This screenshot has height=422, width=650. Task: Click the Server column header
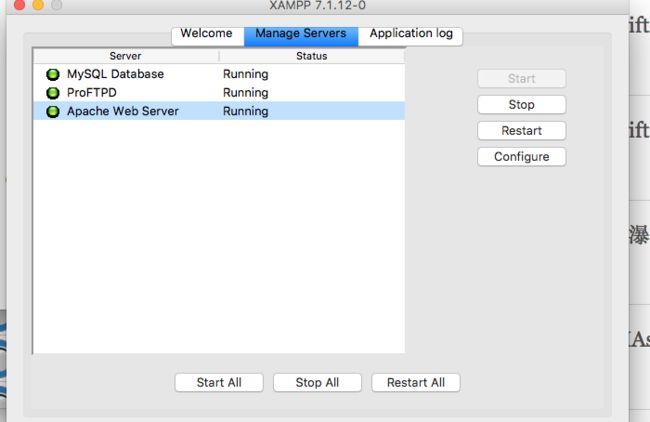point(126,56)
